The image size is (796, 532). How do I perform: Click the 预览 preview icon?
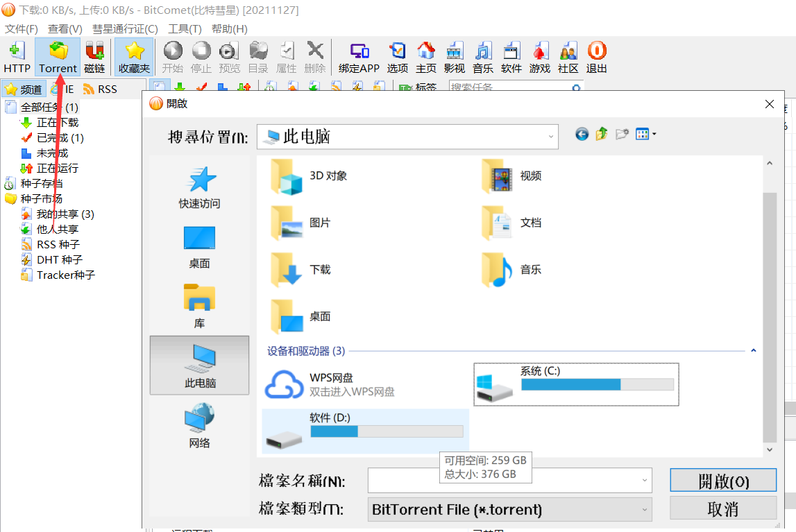click(229, 57)
